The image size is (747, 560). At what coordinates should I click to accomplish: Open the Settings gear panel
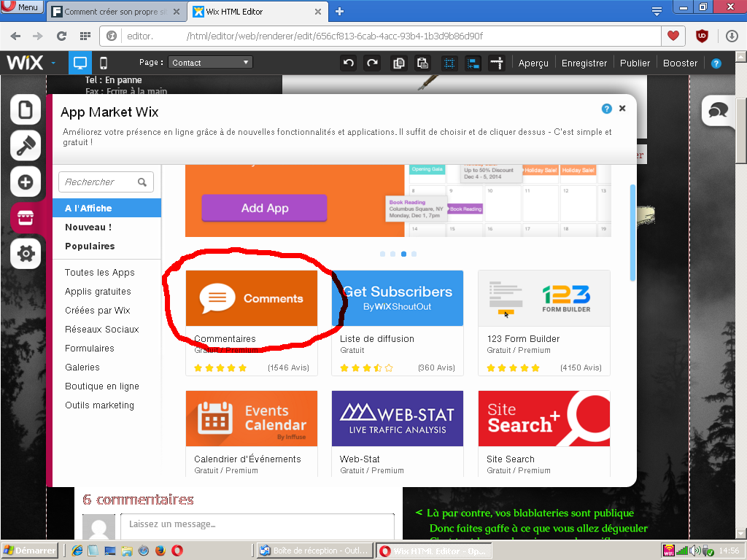26,253
